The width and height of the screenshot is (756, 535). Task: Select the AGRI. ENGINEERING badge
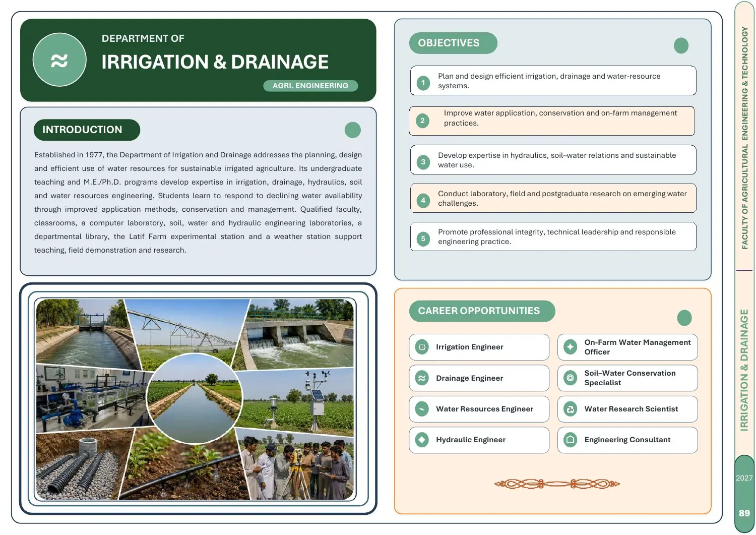click(310, 86)
